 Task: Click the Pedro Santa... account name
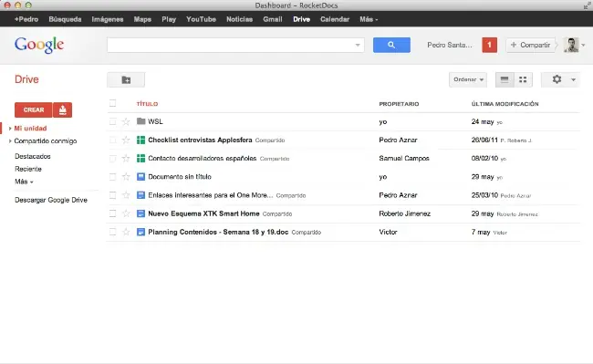coord(450,45)
